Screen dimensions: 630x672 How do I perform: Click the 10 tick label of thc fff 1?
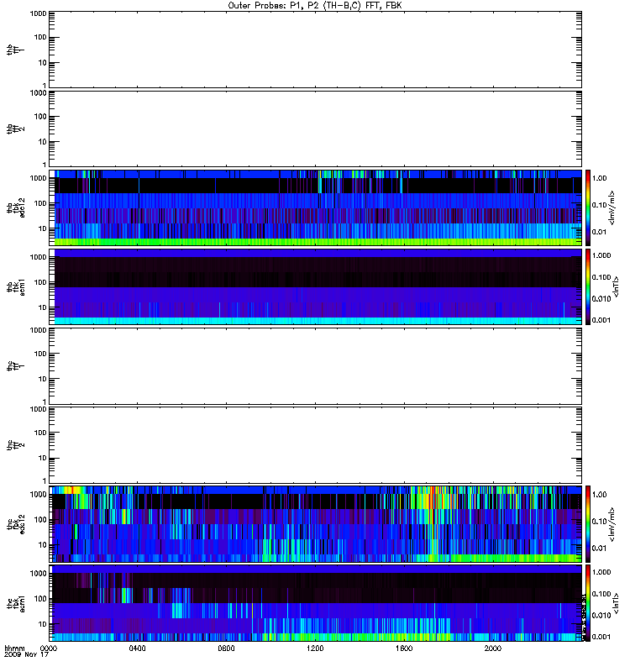[x=43, y=379]
